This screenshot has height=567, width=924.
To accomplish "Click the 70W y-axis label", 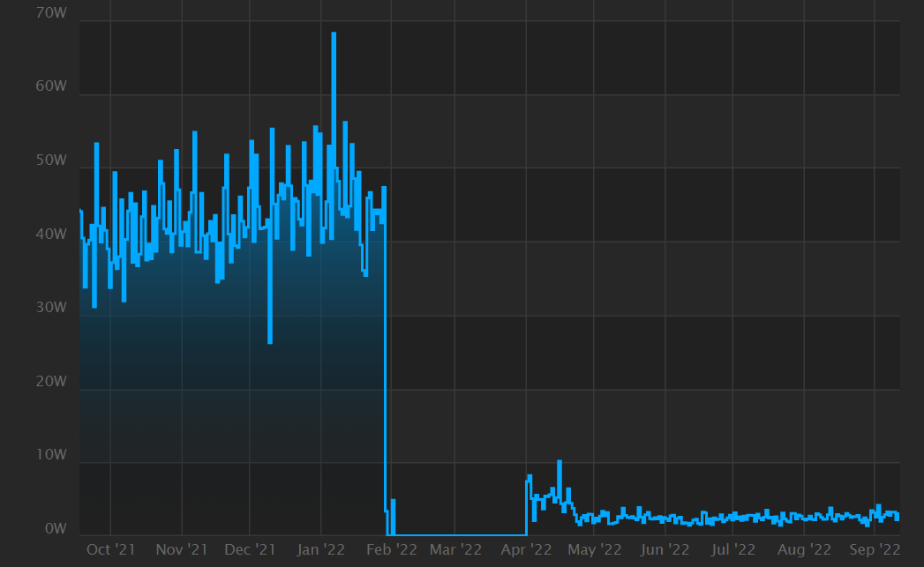I will (51, 12).
